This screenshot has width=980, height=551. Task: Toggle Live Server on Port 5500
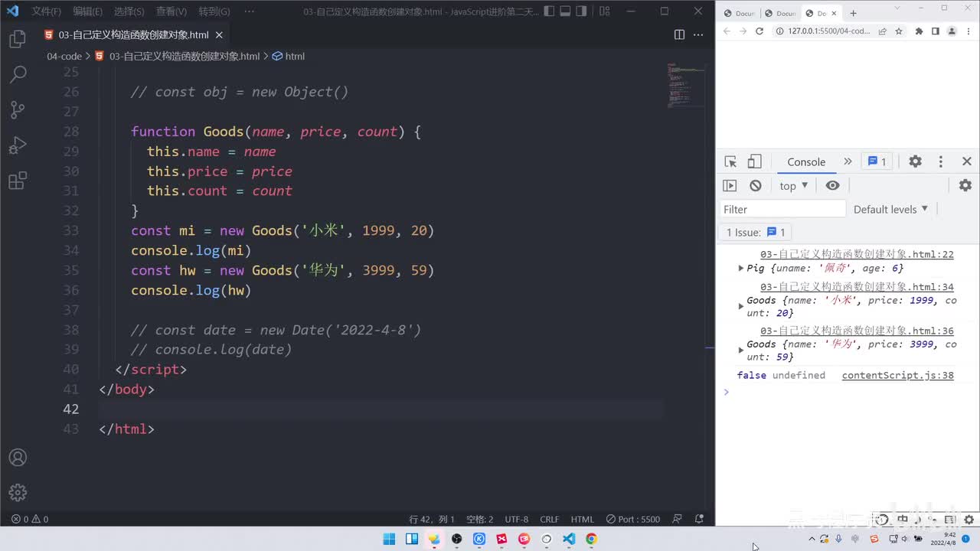[632, 519]
